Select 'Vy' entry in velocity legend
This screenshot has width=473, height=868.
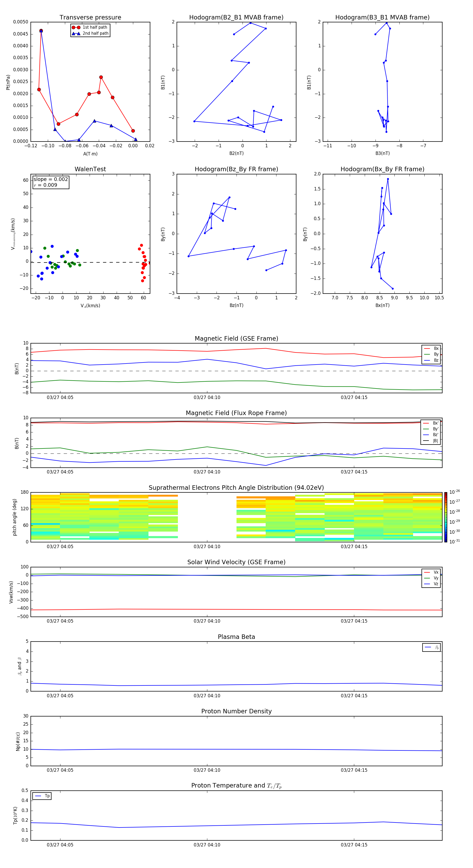tap(431, 578)
